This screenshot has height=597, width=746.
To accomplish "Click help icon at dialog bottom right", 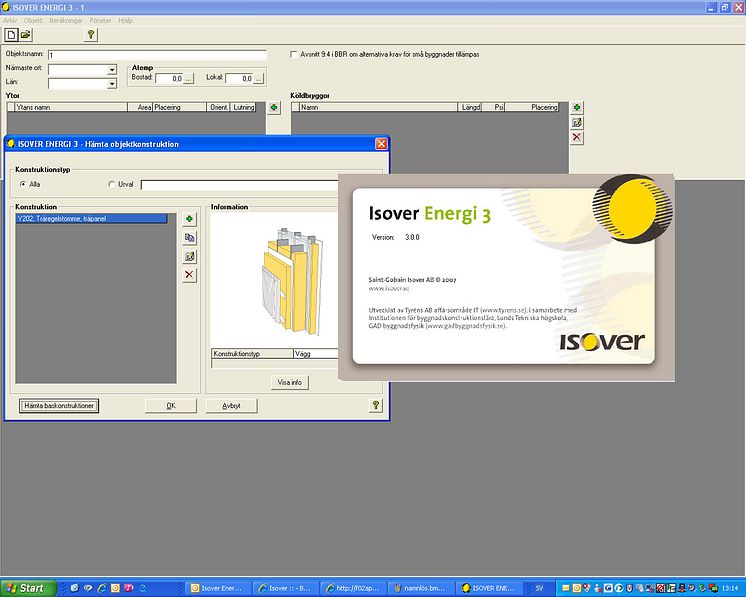I will point(376,405).
